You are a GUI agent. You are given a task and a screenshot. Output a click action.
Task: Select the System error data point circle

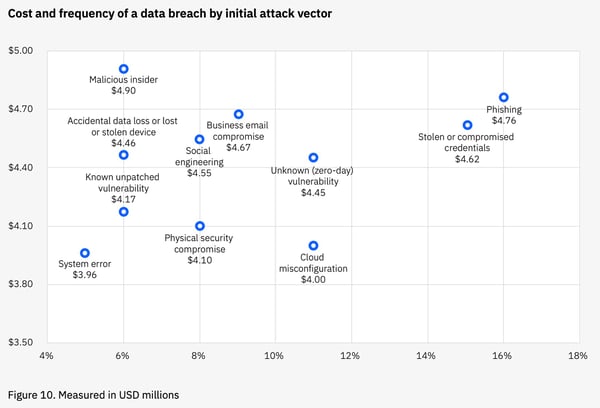pos(85,253)
